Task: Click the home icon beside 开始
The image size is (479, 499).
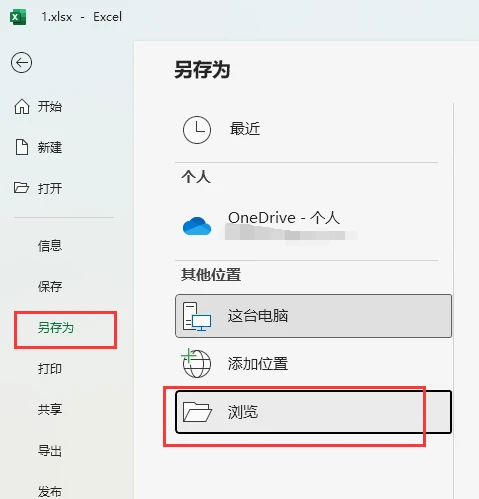Action: click(x=22, y=107)
